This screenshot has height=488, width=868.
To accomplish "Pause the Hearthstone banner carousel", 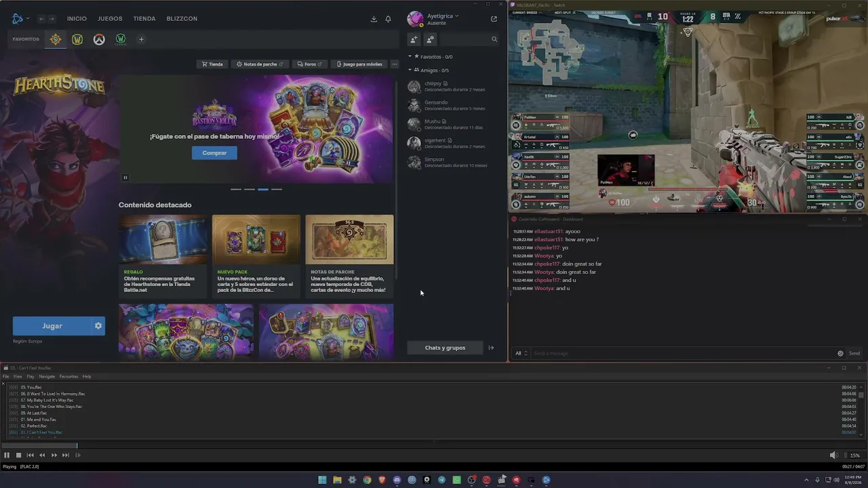I will pyautogui.click(x=125, y=178).
